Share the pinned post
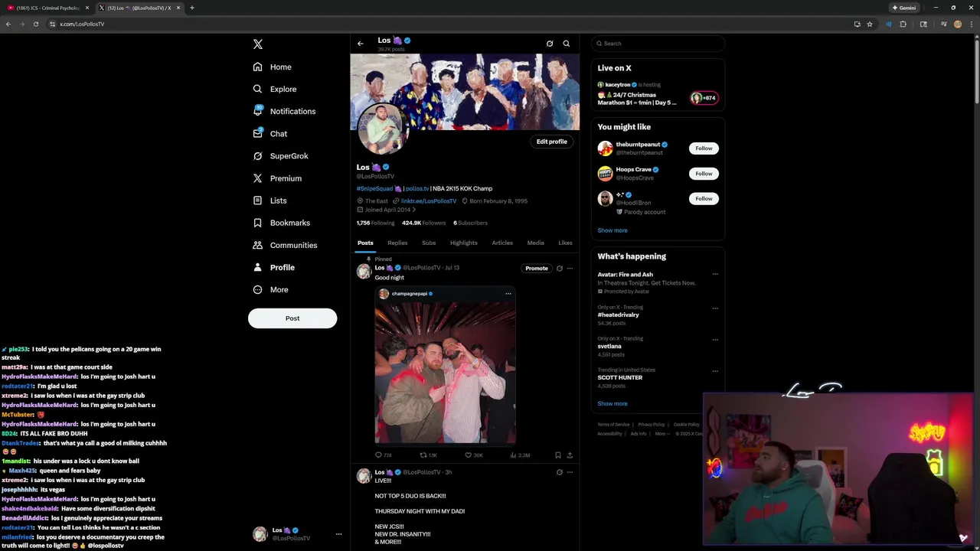 570,455
